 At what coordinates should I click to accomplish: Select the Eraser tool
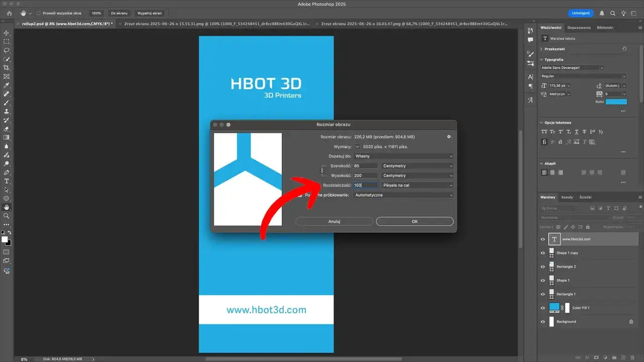[x=7, y=129]
